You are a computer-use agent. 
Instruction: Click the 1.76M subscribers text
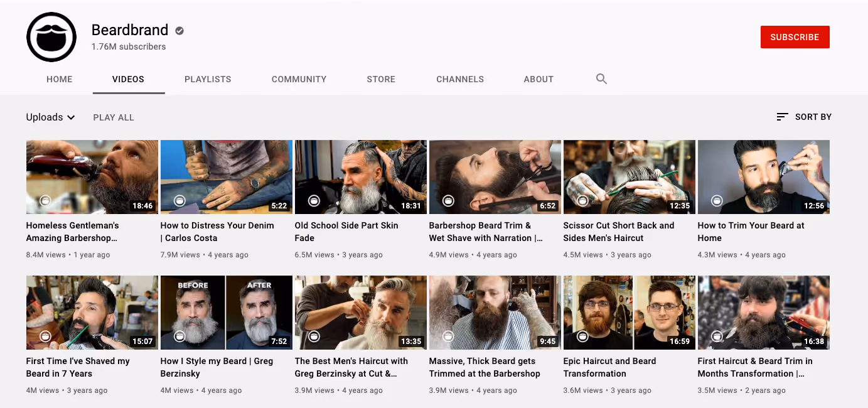click(x=129, y=46)
